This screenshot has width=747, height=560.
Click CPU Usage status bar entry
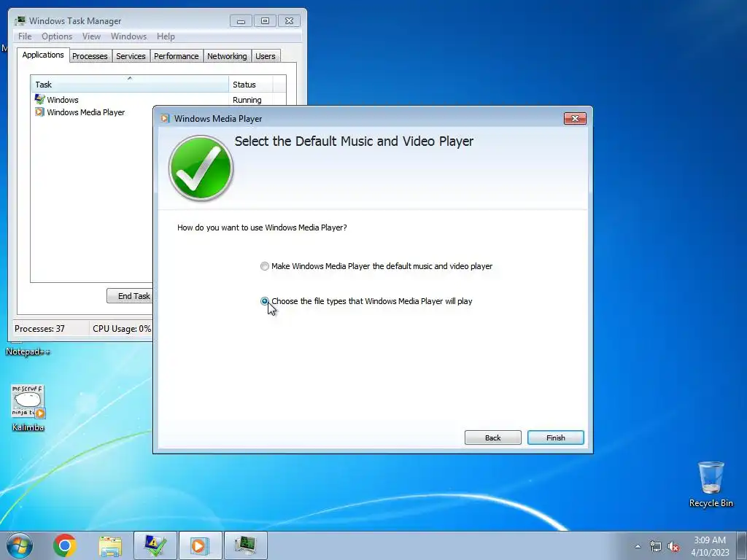(122, 329)
